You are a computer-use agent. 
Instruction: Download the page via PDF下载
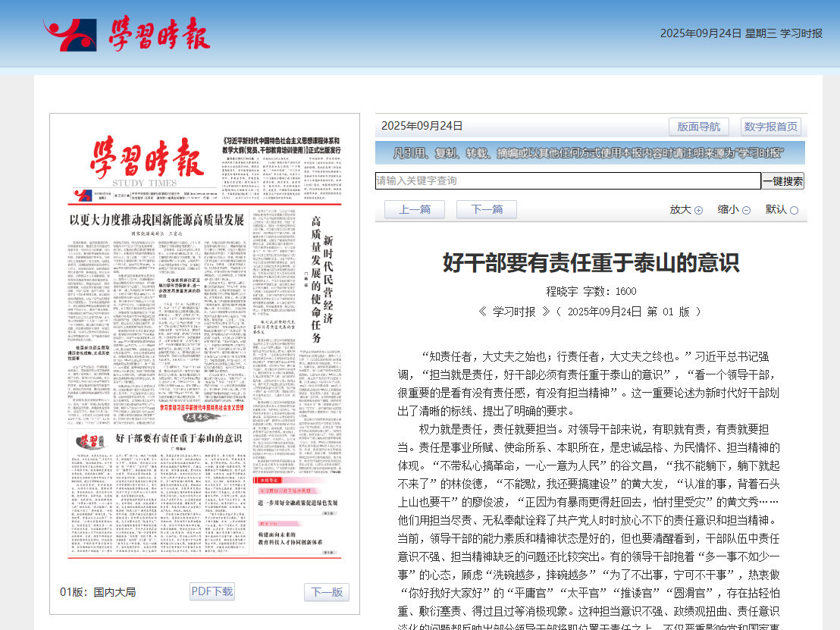point(212,591)
